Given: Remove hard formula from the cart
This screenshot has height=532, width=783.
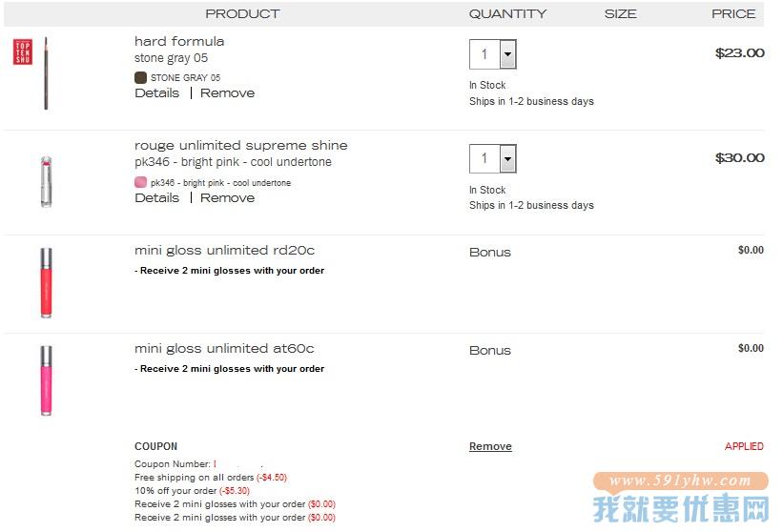Looking at the screenshot, I should 227,92.
